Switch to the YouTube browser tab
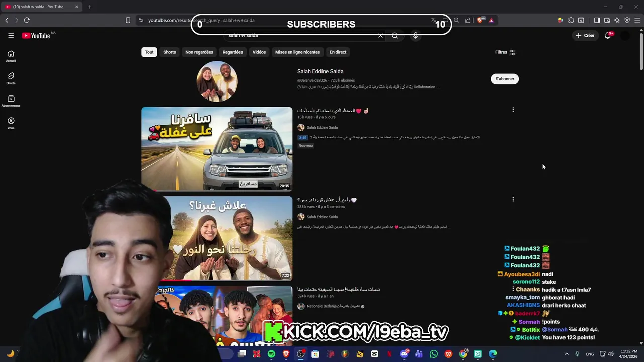 40,7
